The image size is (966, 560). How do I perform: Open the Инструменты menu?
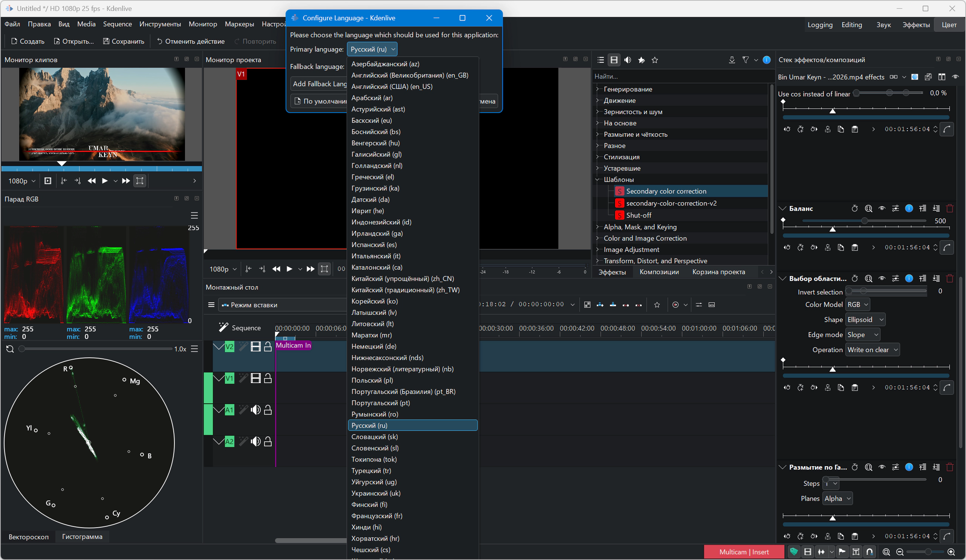tap(160, 24)
